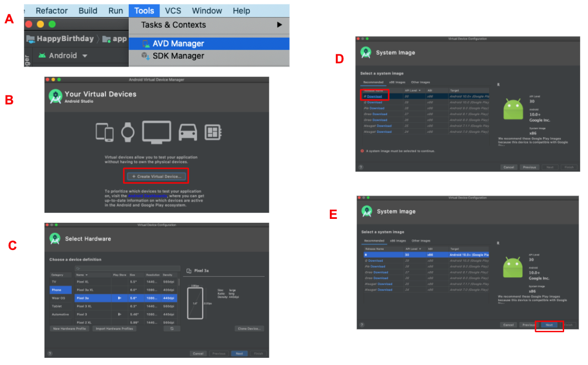The height and width of the screenshot is (365, 588).
Task: Sort by API Level arrow in error-message window
Action: 420,91
